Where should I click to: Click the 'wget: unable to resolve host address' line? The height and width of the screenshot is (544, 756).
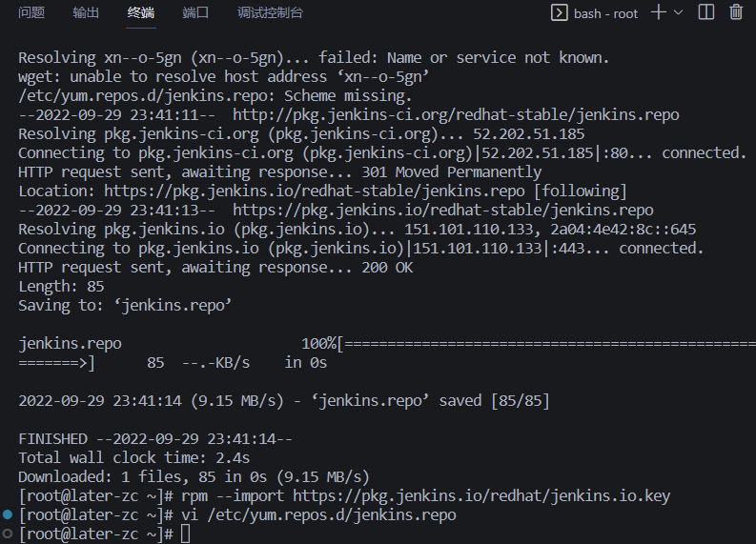(224, 76)
